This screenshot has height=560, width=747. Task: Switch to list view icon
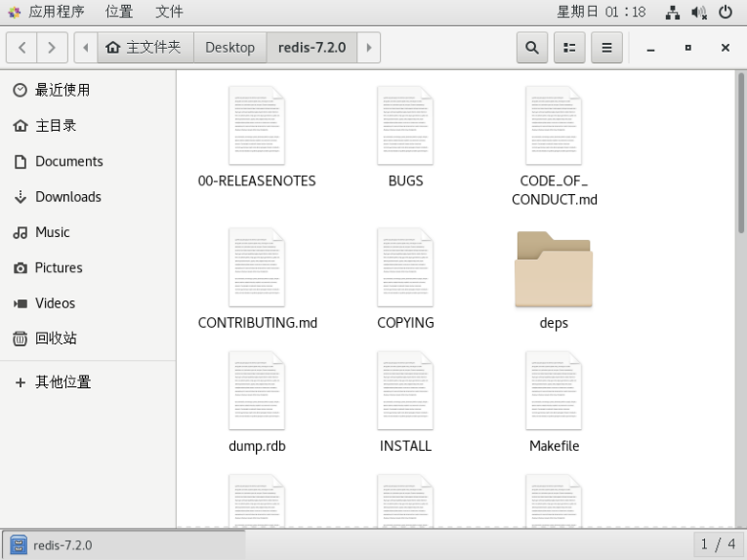[569, 48]
